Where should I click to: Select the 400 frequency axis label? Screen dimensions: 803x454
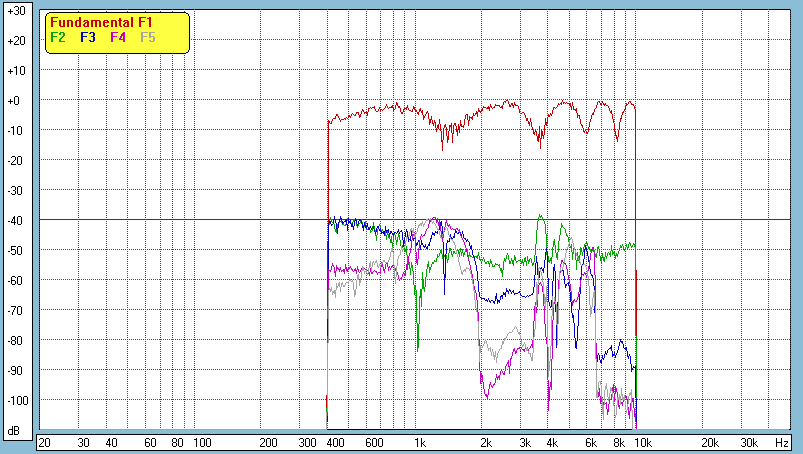click(x=334, y=442)
